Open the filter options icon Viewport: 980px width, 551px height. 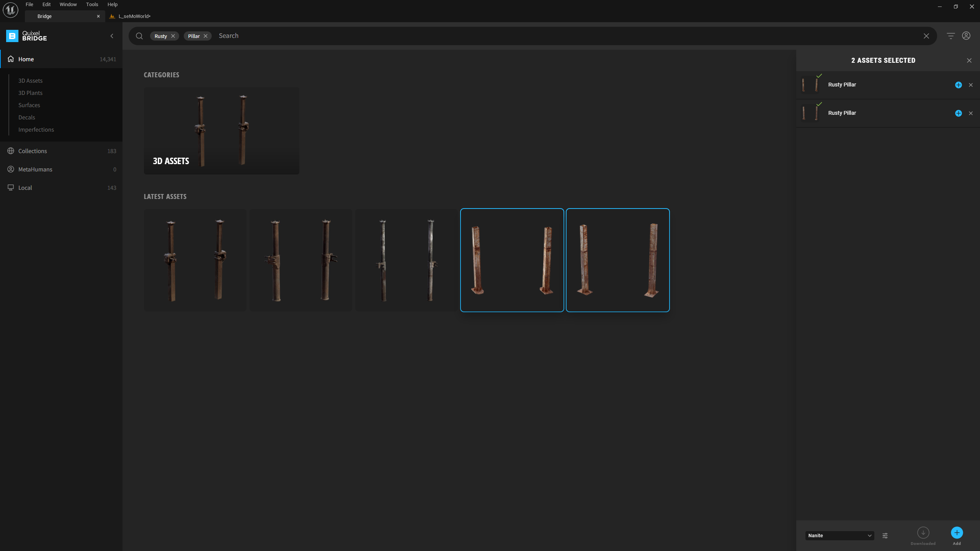[x=951, y=36]
